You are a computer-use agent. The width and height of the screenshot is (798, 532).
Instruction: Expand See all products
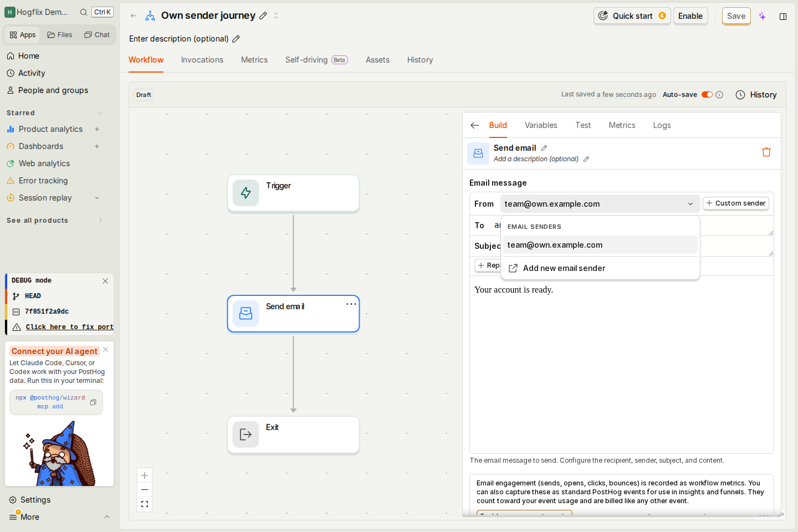(100, 221)
